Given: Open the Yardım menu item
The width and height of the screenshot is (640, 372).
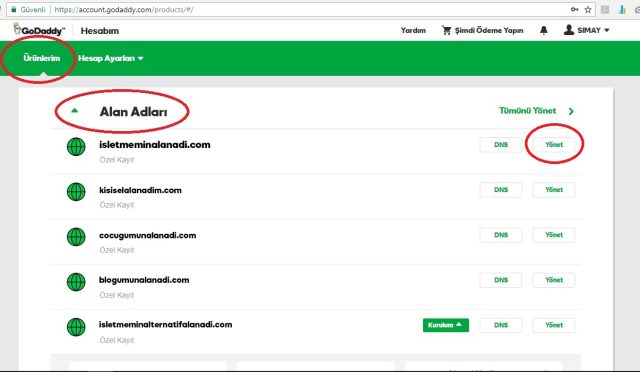Looking at the screenshot, I should (413, 30).
